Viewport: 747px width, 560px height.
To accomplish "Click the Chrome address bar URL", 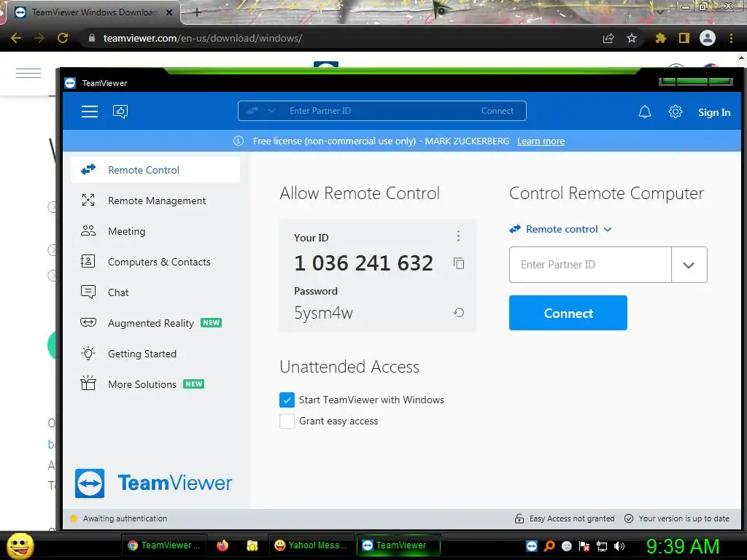I will pos(203,38).
